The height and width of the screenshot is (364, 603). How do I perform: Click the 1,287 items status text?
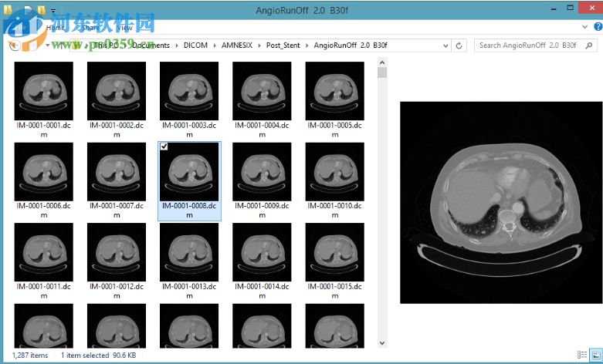(x=30, y=356)
